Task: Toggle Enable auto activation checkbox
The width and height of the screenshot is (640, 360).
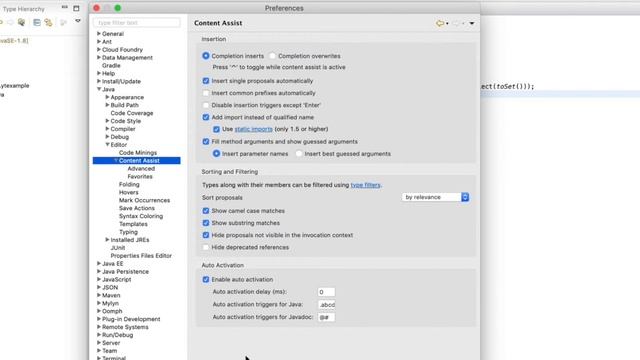Action: coord(206,280)
